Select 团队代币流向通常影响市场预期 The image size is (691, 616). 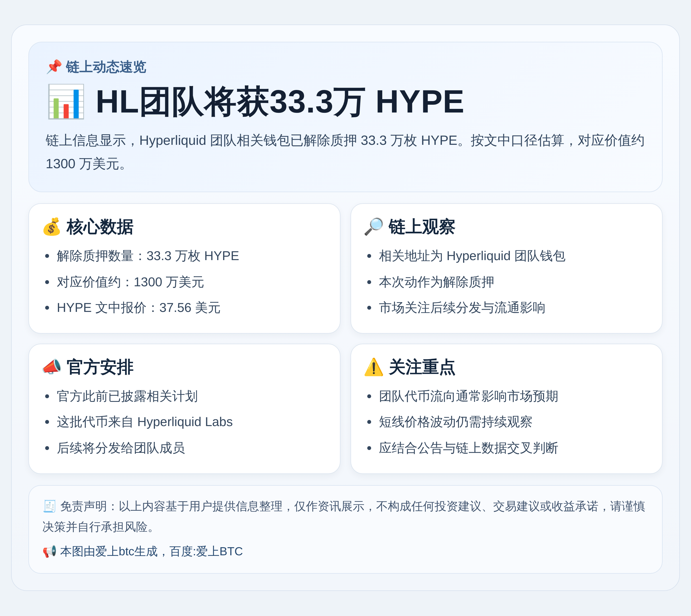tap(468, 396)
